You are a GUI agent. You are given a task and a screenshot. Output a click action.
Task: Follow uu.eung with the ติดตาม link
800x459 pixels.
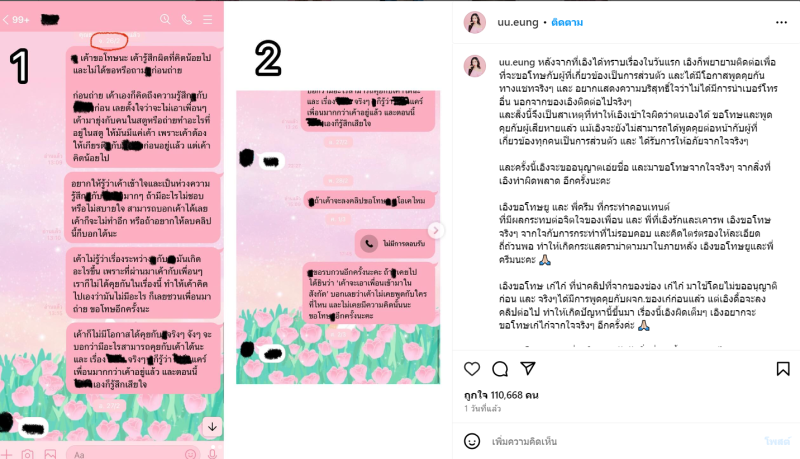point(567,22)
